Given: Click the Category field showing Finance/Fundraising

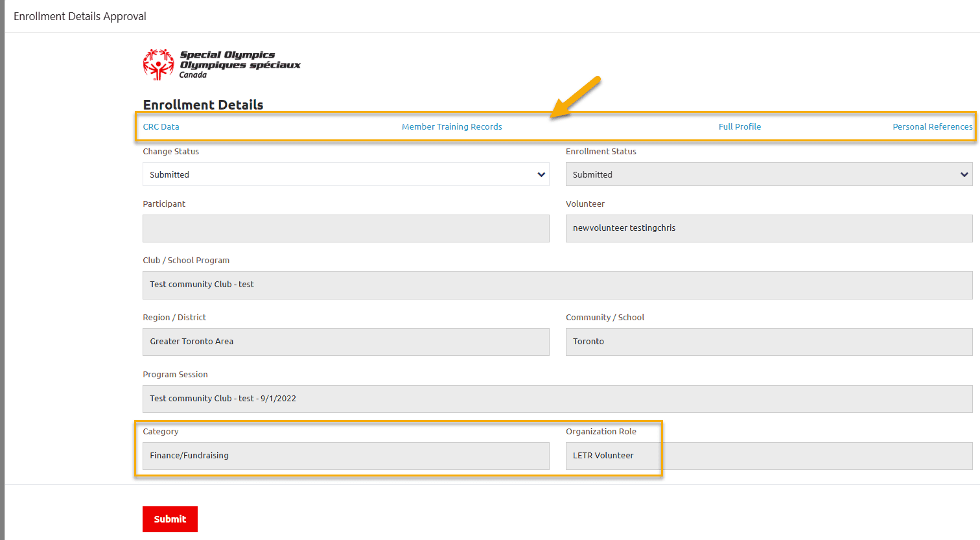Looking at the screenshot, I should [x=346, y=456].
